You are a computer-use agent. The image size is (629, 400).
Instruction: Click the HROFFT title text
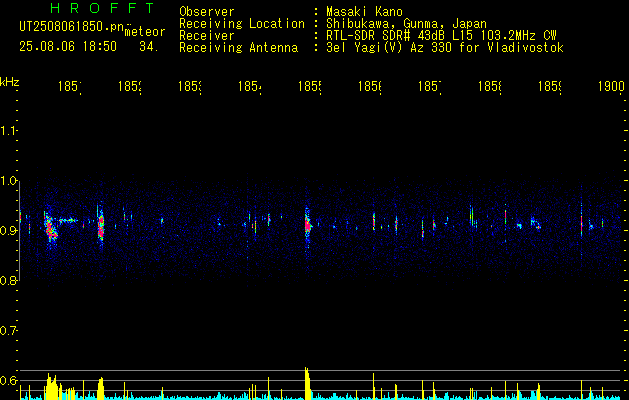coord(102,8)
